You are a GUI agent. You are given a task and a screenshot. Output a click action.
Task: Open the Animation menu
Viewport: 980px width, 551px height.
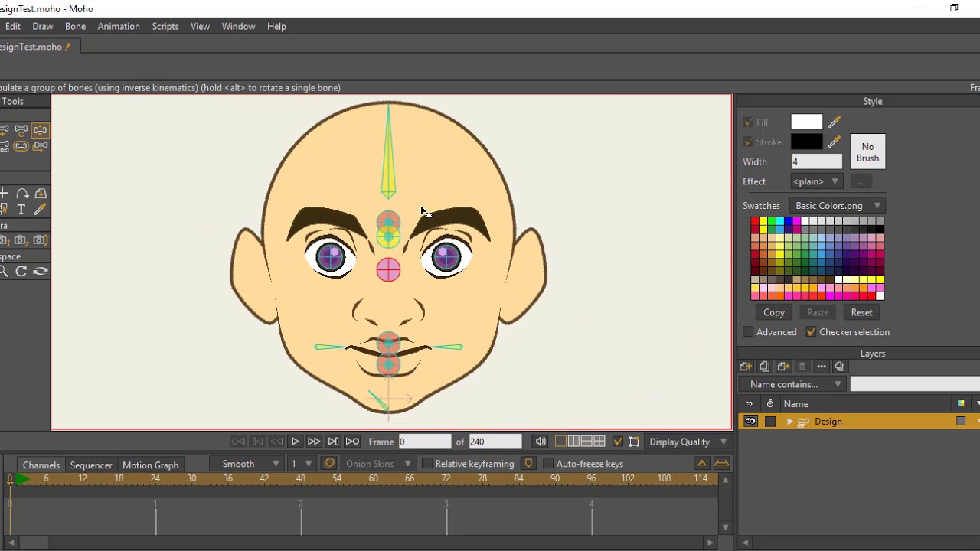click(119, 26)
